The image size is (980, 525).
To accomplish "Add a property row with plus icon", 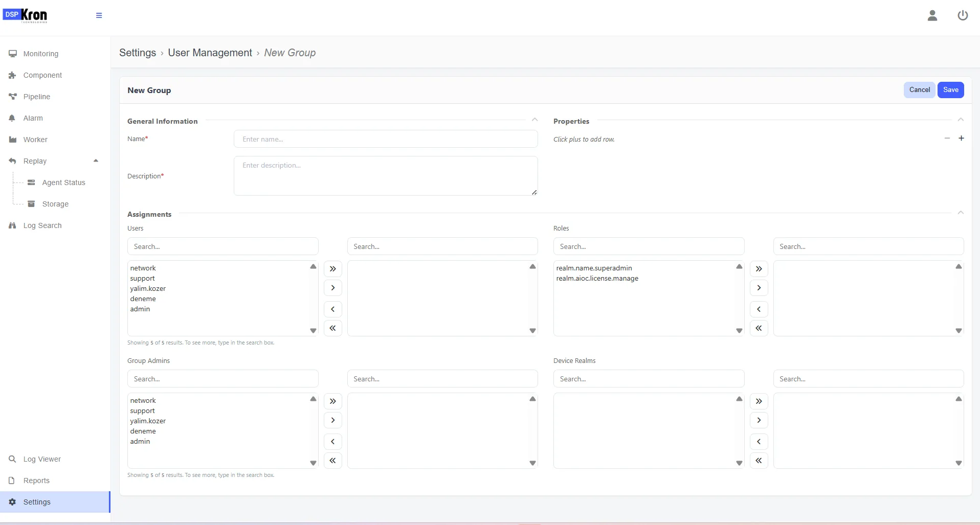I will 961,138.
